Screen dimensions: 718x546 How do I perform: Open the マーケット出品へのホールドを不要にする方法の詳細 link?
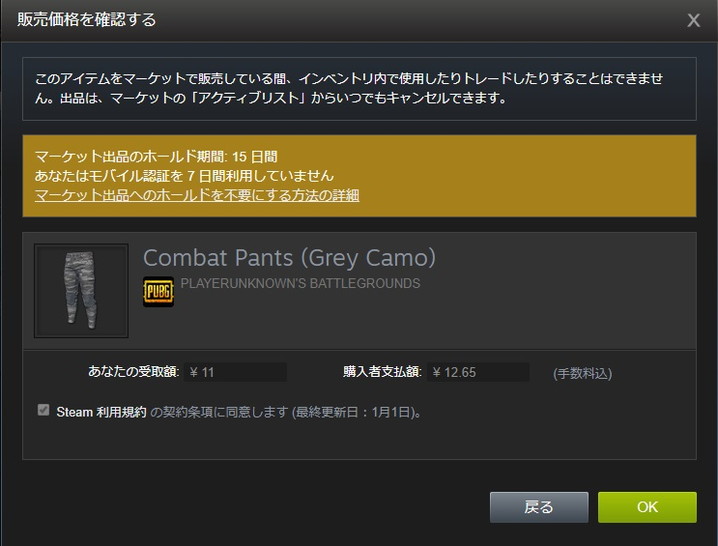pyautogui.click(x=197, y=195)
